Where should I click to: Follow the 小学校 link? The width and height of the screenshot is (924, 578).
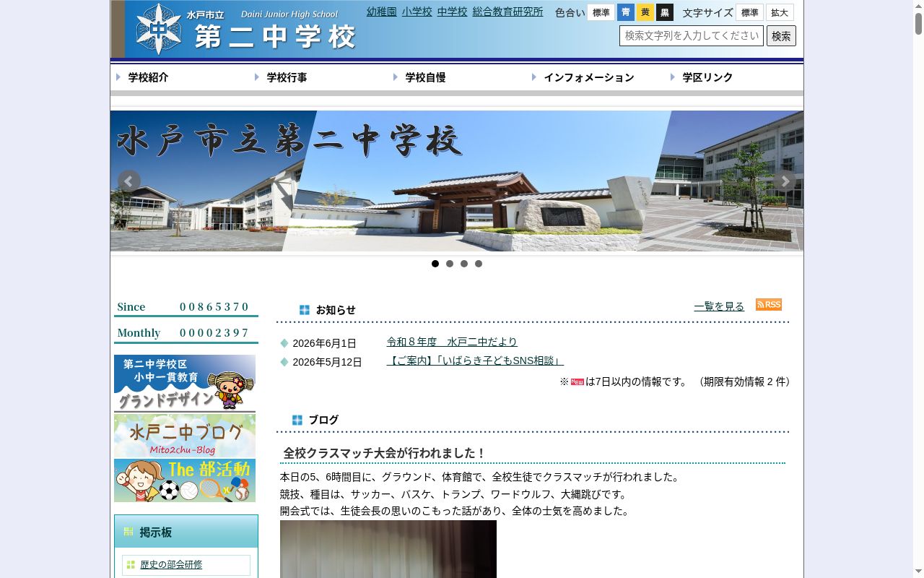tap(417, 12)
